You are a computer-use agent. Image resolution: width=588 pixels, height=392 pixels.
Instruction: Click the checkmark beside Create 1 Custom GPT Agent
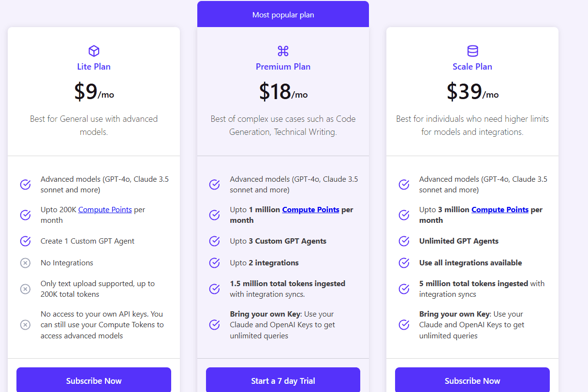tap(25, 241)
